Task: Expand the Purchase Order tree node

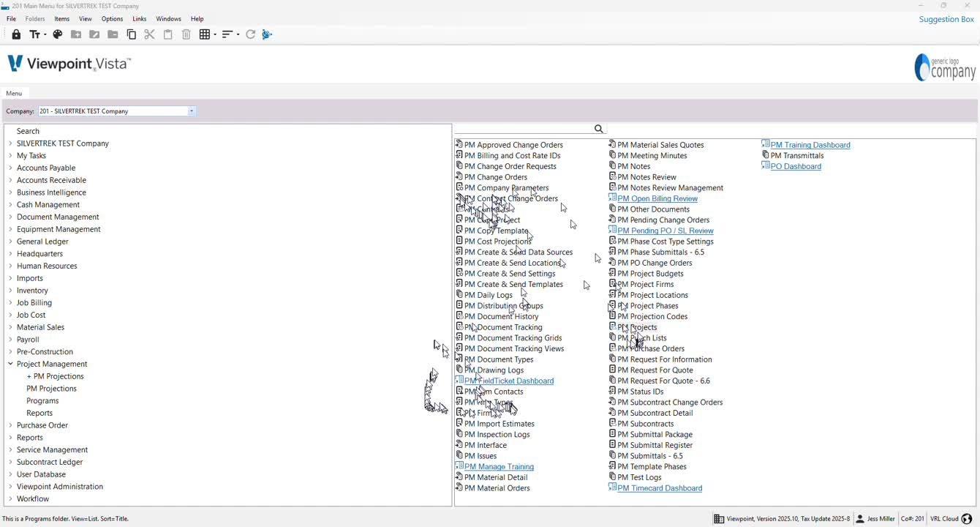Action: tap(10, 425)
